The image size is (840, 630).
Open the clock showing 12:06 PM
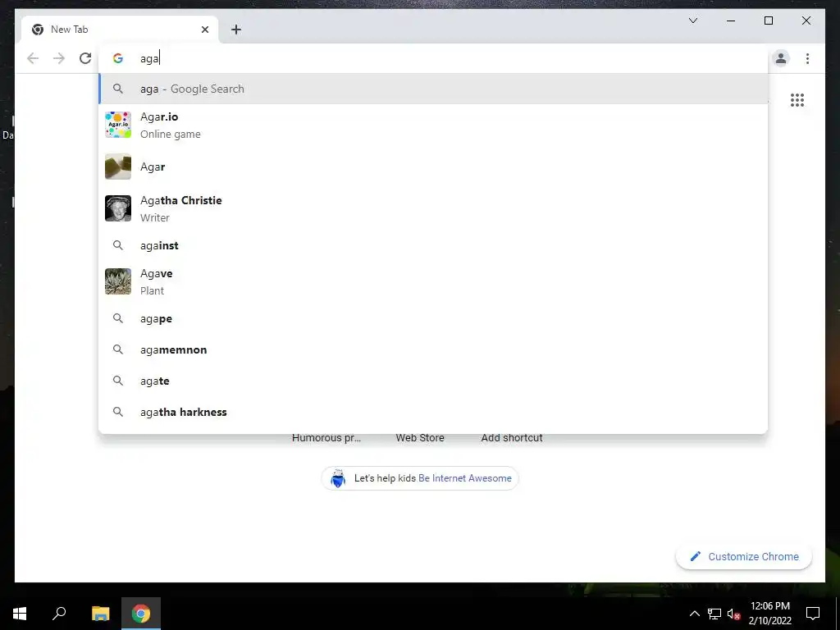click(769, 614)
